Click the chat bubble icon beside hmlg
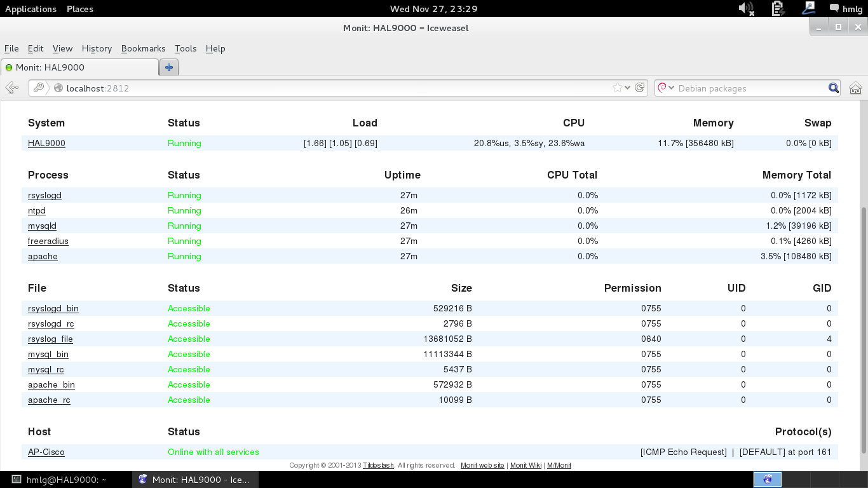Viewport: 868px width, 488px height. (x=834, y=8)
